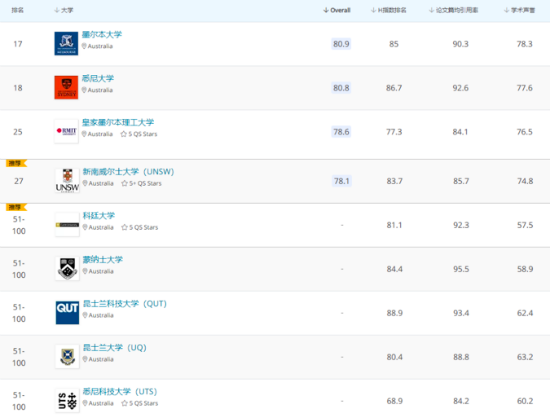Screen dimensions: 550x418
Task: Click the academic reputation value 57.5
Action: pos(525,225)
